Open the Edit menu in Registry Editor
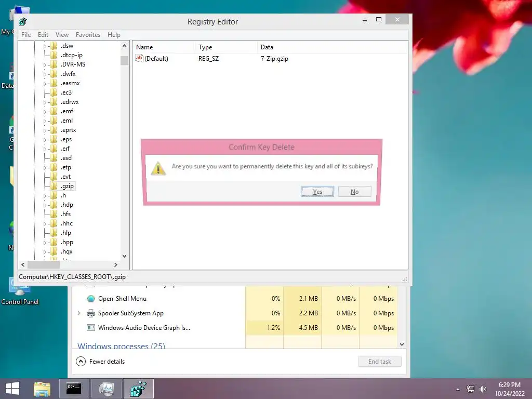Screen dimensions: 532x399 pyautogui.click(x=43, y=35)
